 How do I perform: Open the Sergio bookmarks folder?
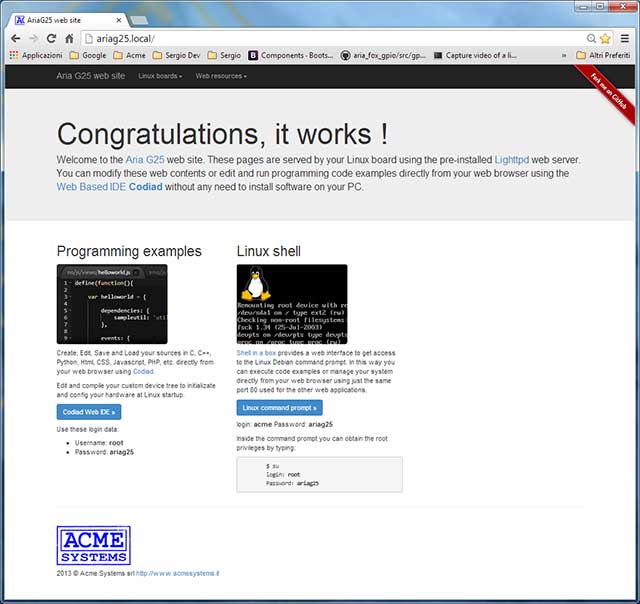pos(224,55)
